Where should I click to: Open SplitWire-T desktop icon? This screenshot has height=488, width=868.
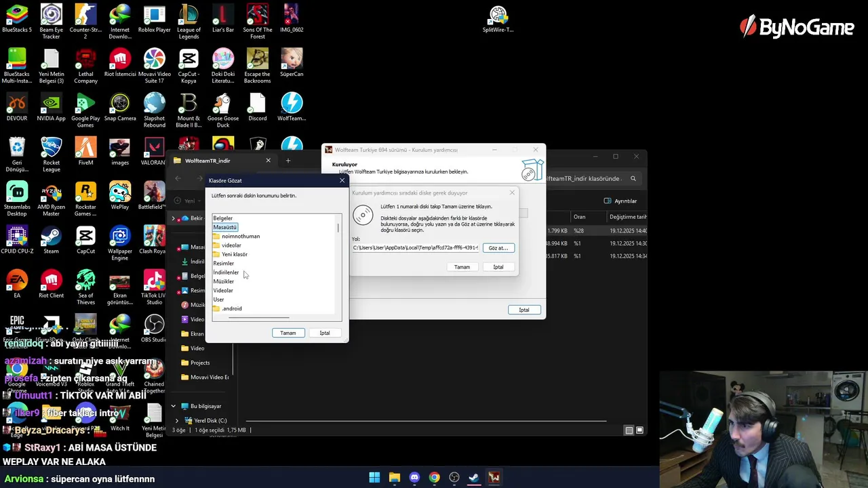pyautogui.click(x=498, y=19)
